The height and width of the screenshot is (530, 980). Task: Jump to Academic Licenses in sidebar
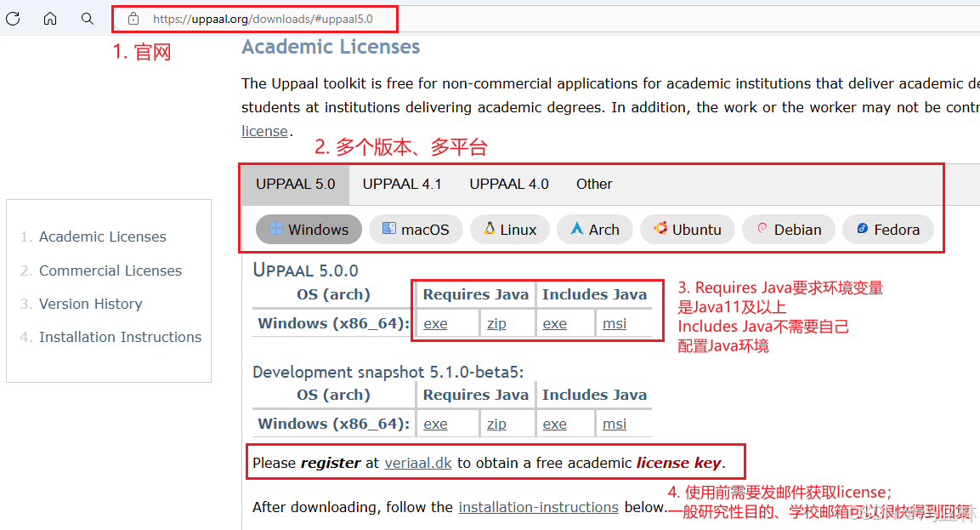[103, 237]
